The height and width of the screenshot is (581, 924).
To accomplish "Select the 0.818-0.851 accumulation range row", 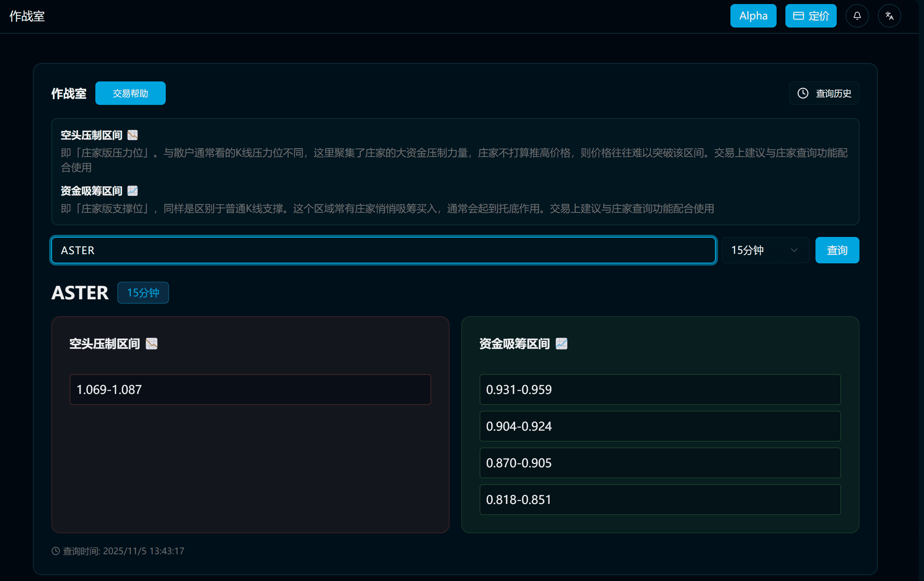I will (660, 500).
